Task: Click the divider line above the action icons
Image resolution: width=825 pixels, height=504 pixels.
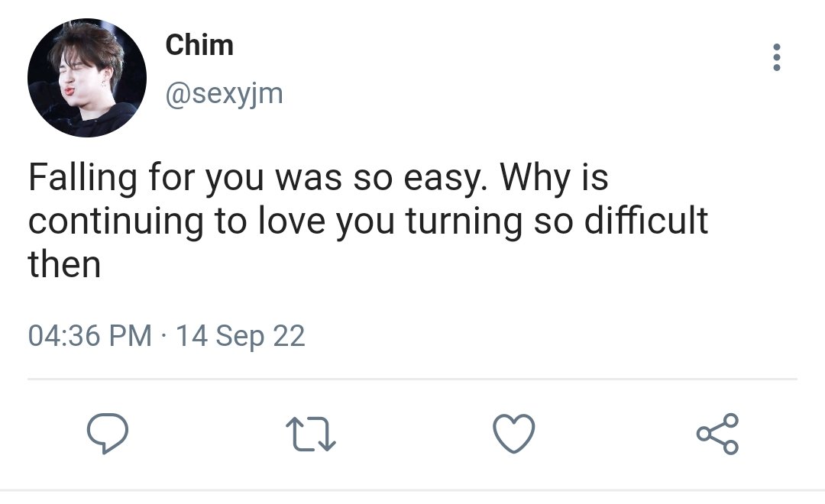Action: coord(412,379)
